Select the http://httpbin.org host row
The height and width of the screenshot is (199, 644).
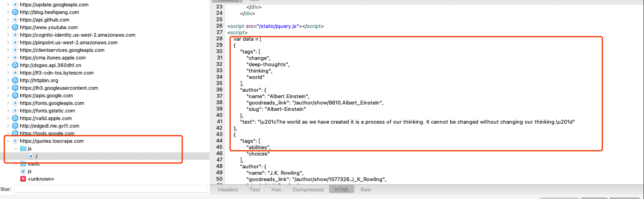pos(105,81)
